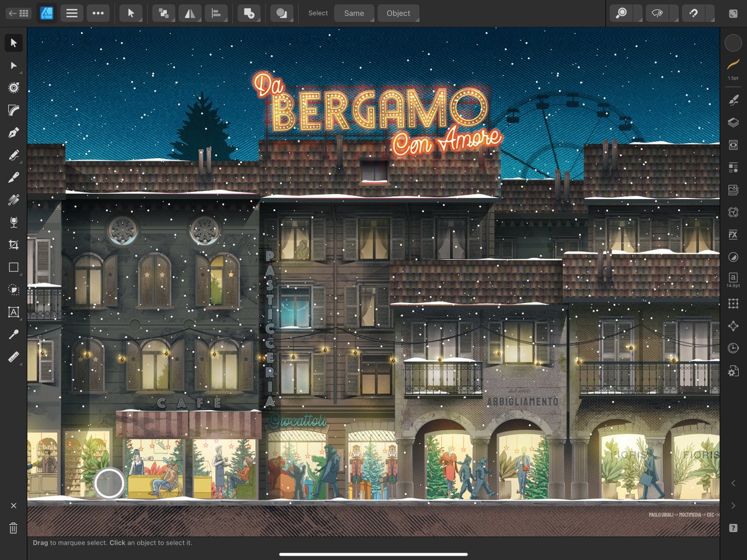The width and height of the screenshot is (747, 560).
Task: Select the Corner tool
Action: (x=13, y=110)
